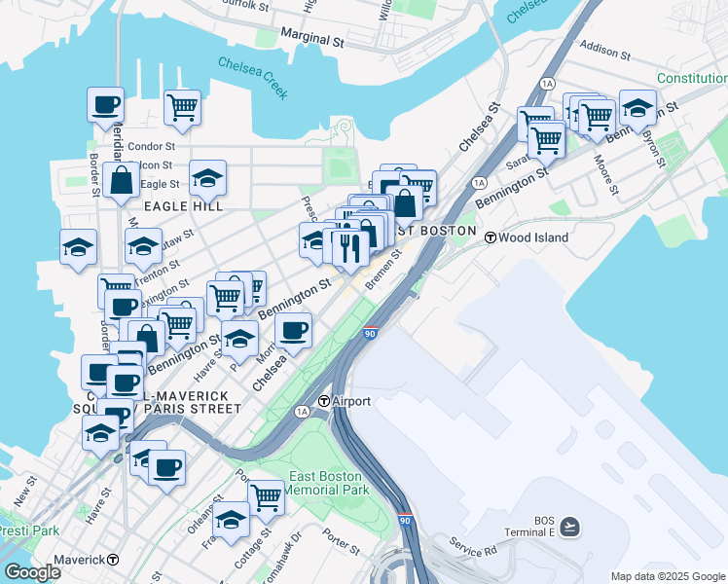
Task: Open the shopping cart marker near Saratoga St
Action: pyautogui.click(x=546, y=143)
